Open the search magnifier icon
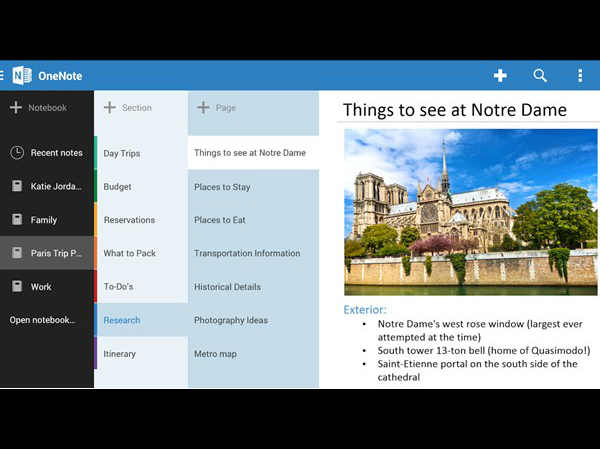Screen dimensions: 600x450 point(540,76)
